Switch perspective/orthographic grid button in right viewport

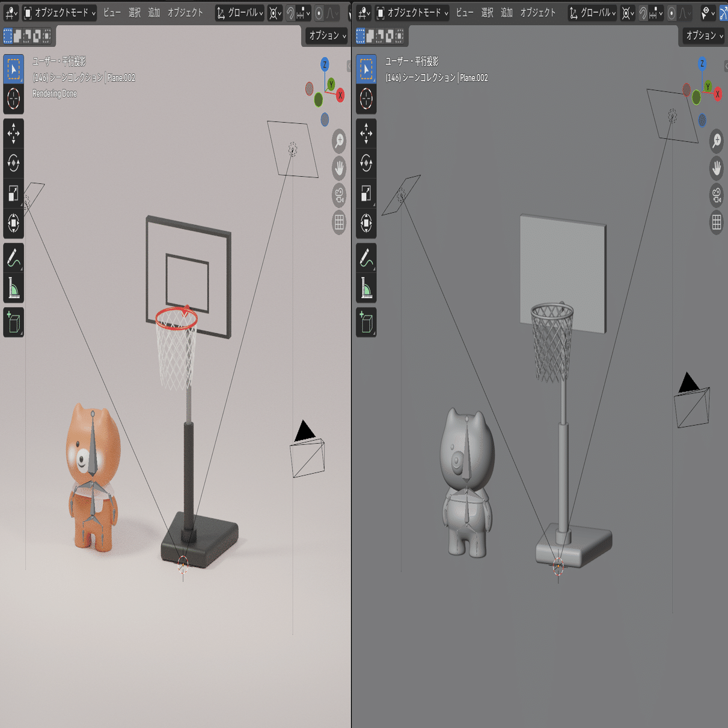(x=717, y=223)
